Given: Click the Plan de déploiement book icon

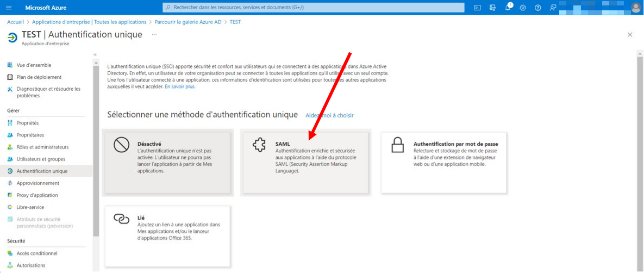Looking at the screenshot, I should [x=10, y=77].
